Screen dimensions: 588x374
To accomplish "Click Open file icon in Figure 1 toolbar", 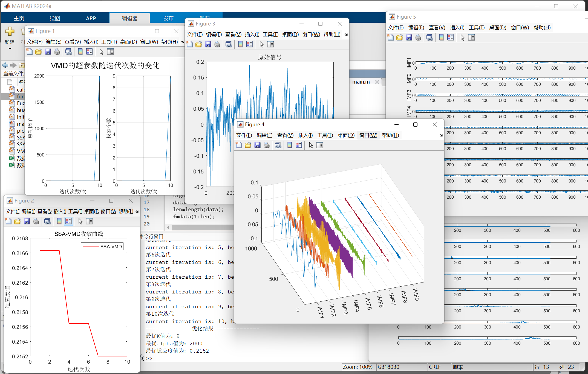I will (39, 52).
